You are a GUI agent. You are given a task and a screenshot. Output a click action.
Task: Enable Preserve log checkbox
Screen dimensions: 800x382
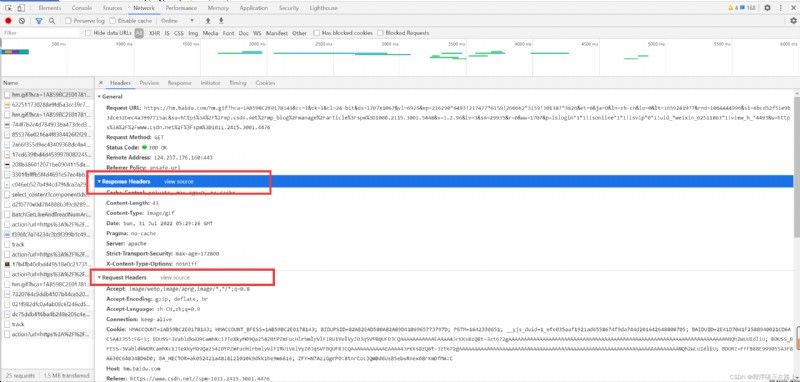[x=68, y=21]
